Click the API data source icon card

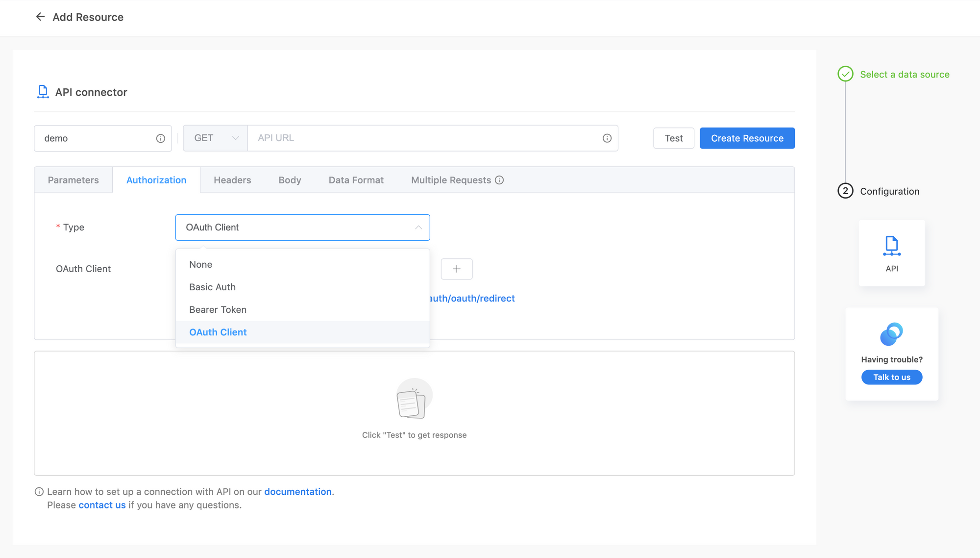tap(891, 253)
